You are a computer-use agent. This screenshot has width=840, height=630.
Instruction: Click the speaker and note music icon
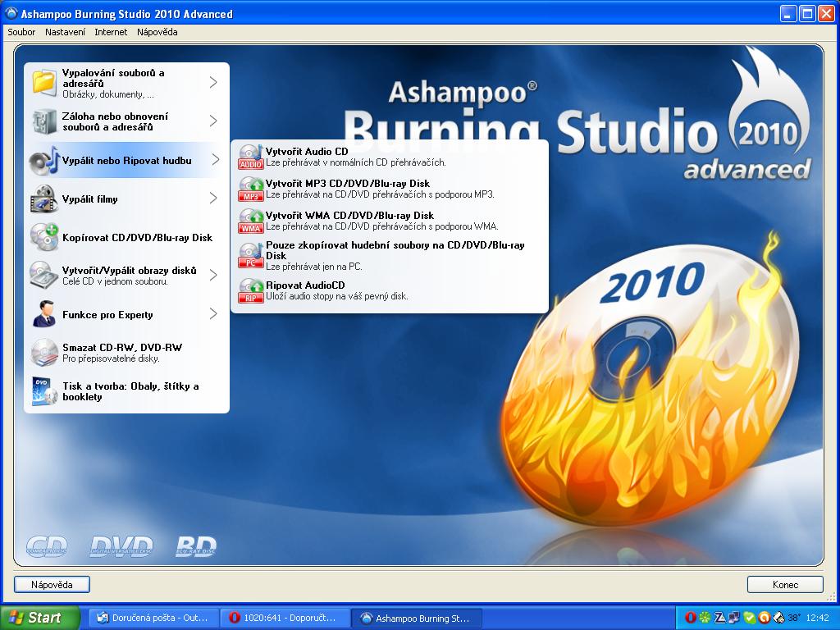tap(44, 161)
